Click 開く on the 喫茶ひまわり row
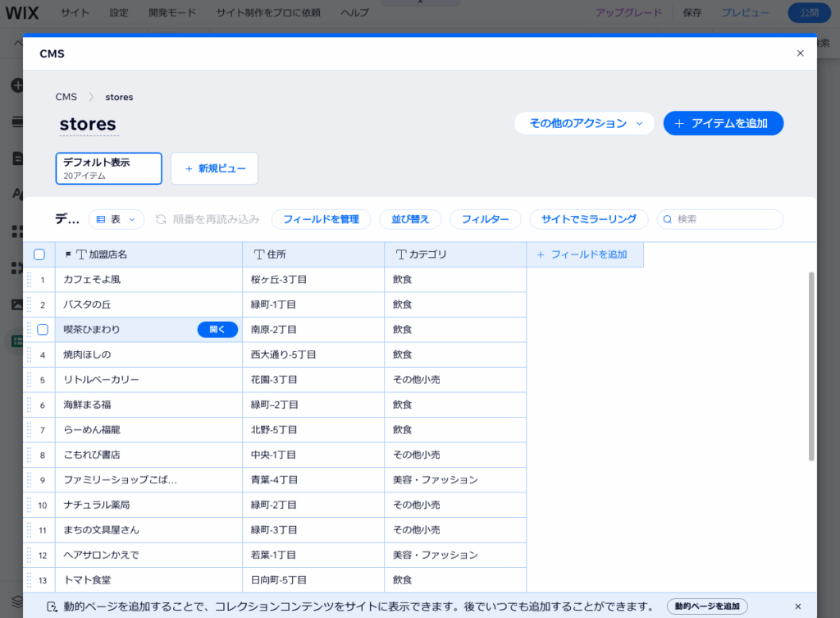The height and width of the screenshot is (618, 840). [217, 329]
